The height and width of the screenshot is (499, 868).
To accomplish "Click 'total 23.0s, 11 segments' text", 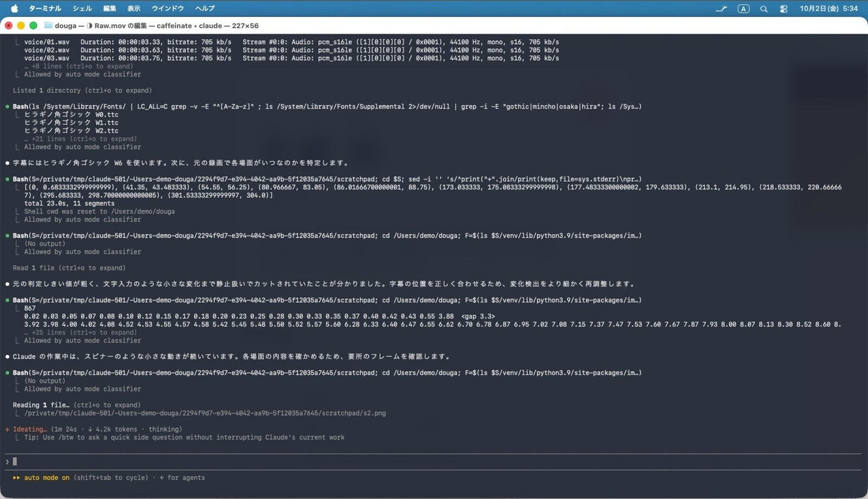I will pos(69,203).
